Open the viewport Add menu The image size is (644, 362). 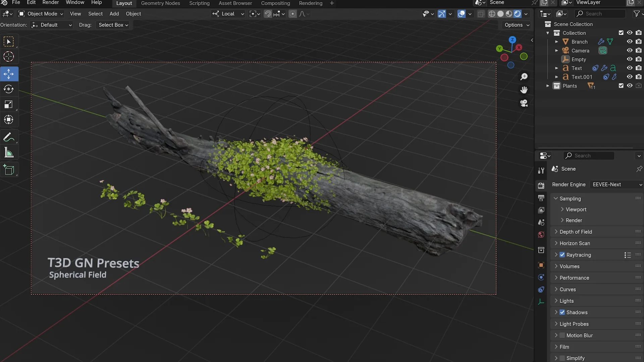tap(114, 14)
